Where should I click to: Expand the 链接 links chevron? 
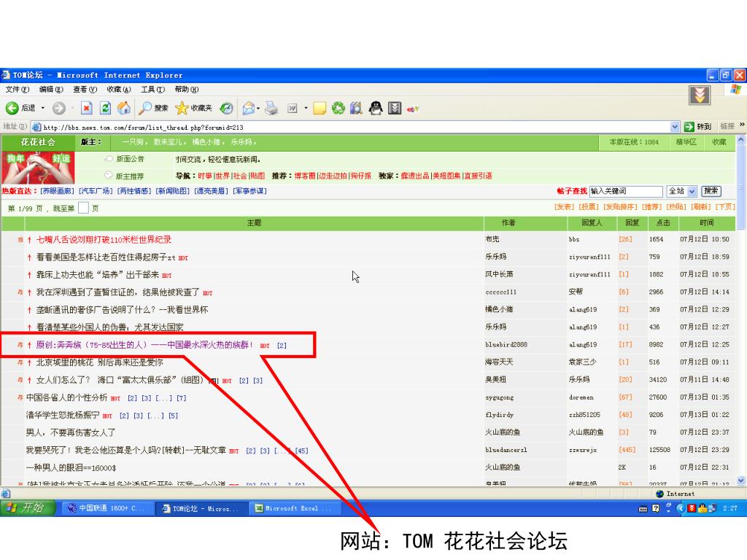click(x=742, y=125)
